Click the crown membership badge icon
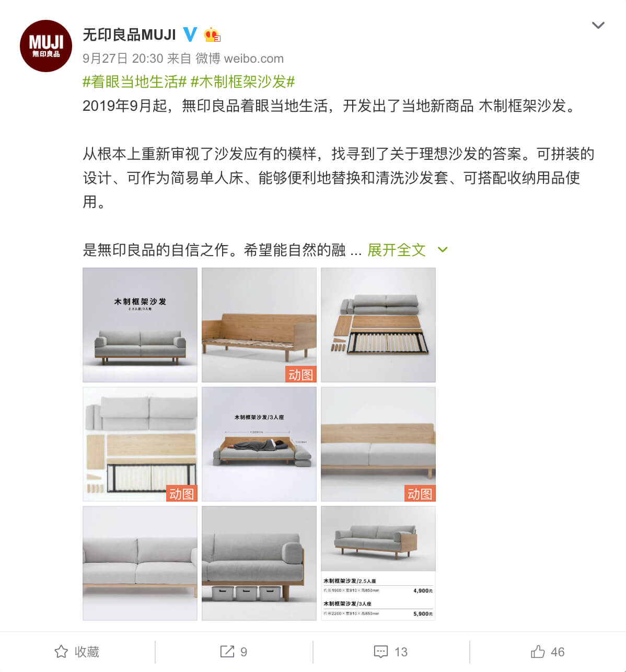This screenshot has width=626, height=672. [212, 34]
